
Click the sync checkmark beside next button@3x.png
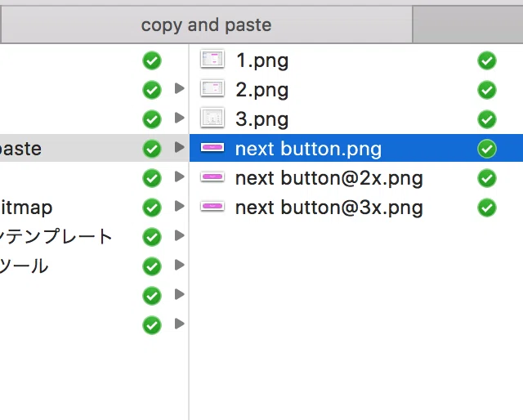(x=487, y=208)
